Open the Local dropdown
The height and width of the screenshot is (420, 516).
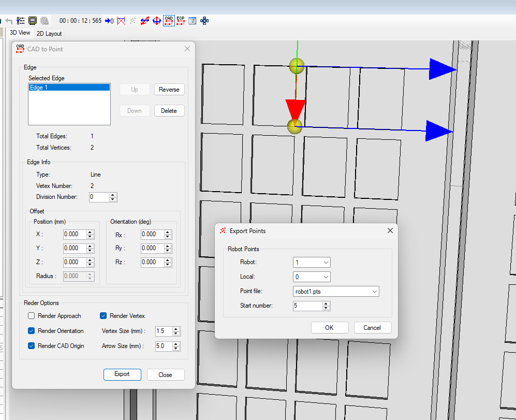[312, 277]
